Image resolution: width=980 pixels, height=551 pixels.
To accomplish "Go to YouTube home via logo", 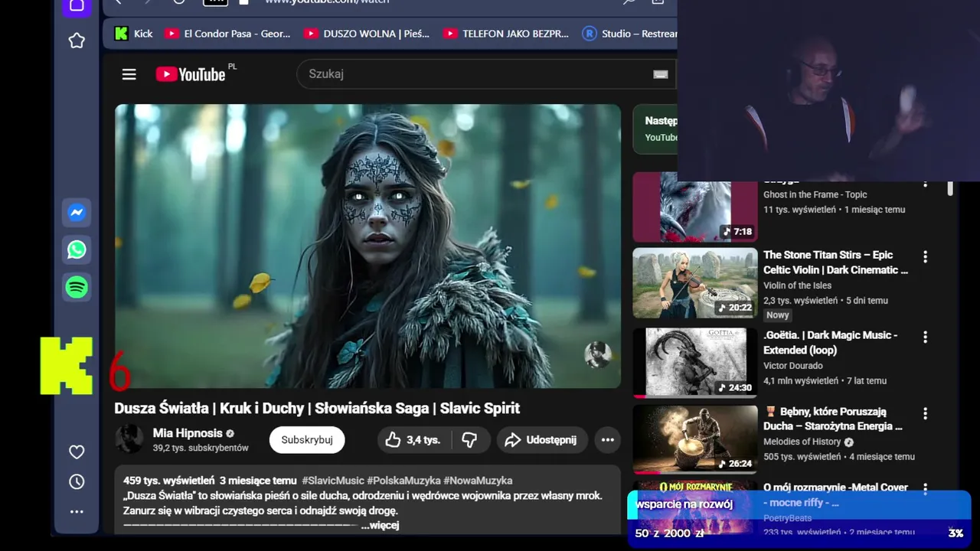I will [191, 74].
